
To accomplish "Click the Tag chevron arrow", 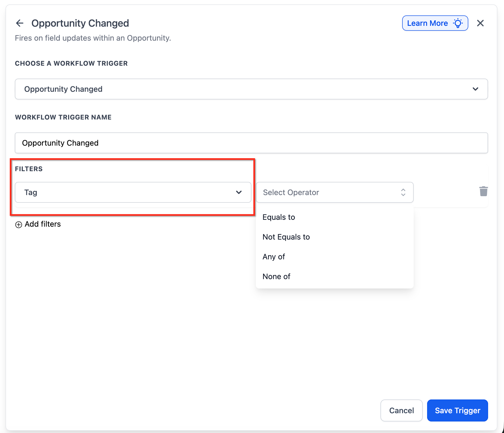I will click(239, 192).
